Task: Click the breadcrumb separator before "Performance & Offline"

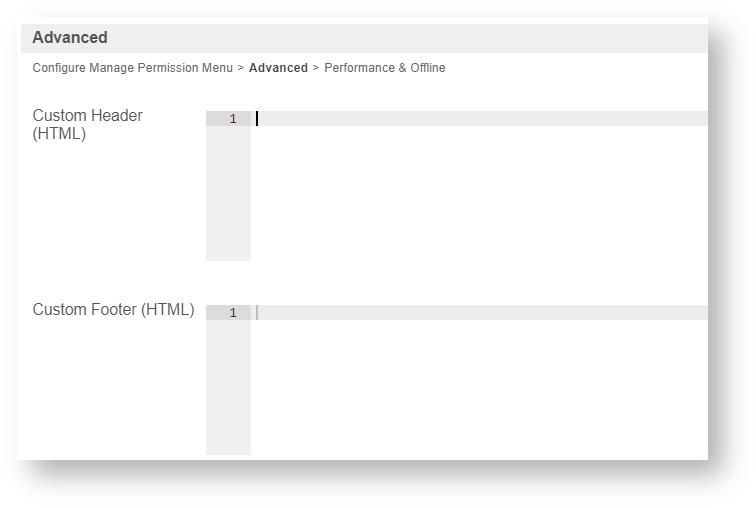Action: point(316,68)
